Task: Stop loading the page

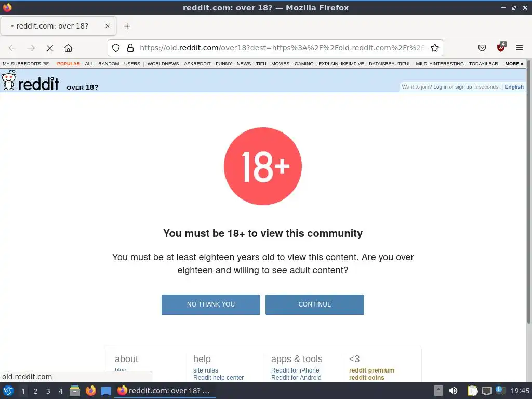Action: point(50,48)
